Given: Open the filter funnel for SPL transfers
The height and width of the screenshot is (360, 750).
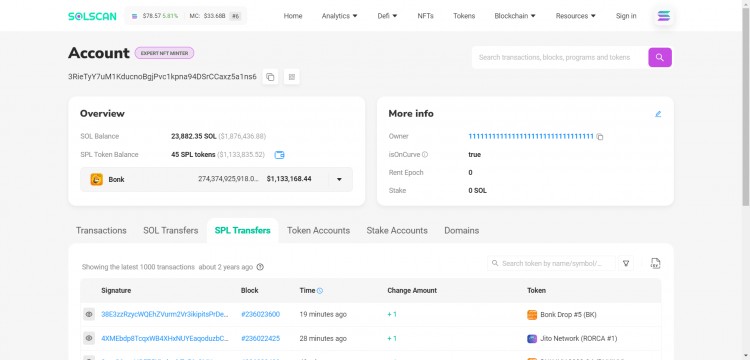Looking at the screenshot, I should tap(626, 263).
